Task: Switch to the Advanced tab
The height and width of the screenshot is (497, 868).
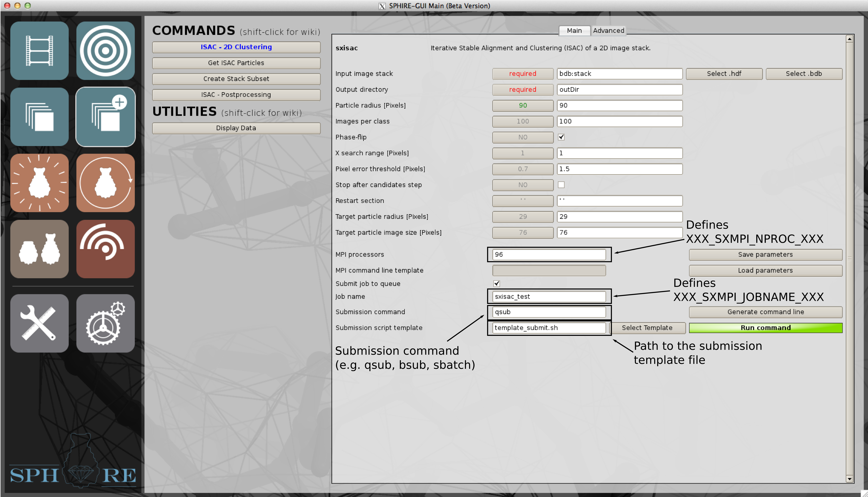Action: (x=608, y=30)
